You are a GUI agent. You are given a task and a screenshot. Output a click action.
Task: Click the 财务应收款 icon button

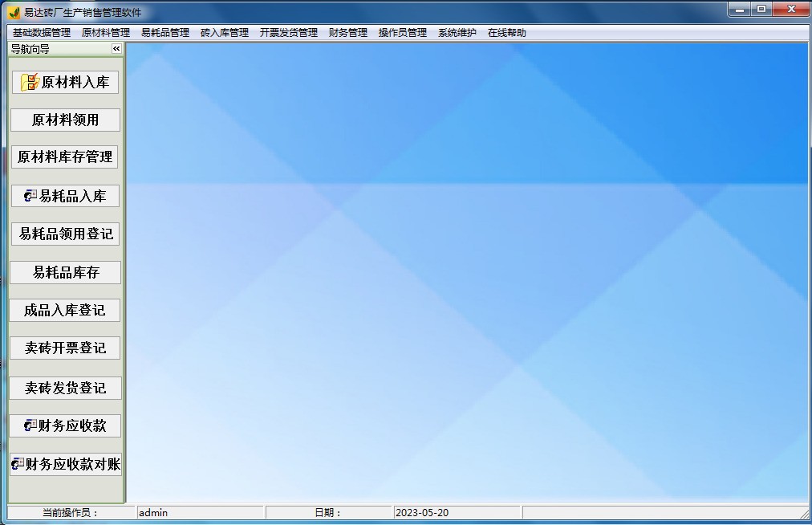[x=65, y=425]
